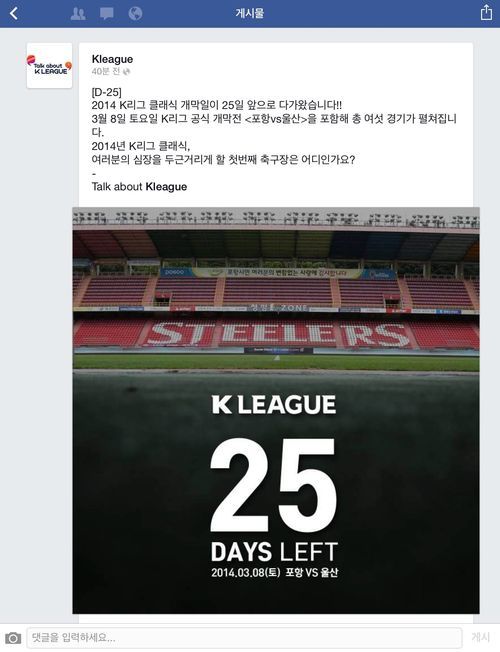Follow the bold Kleague link in post
This screenshot has width=500, height=652.
point(166,187)
